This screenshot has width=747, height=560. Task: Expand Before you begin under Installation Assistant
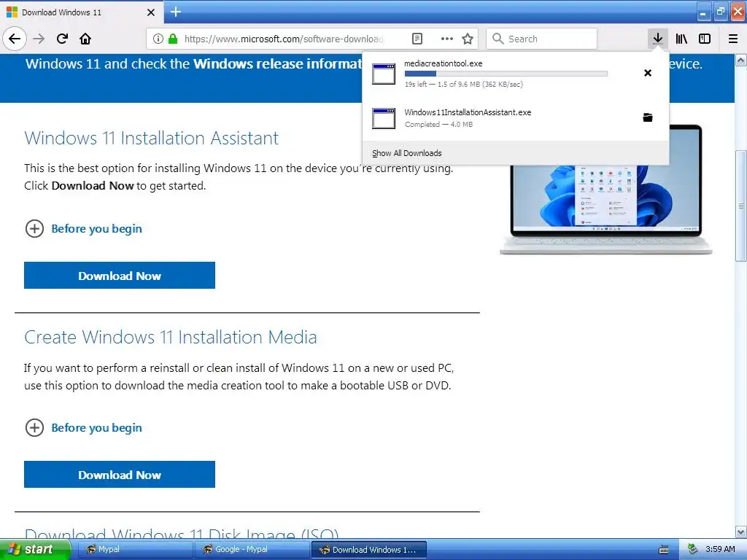coord(83,228)
